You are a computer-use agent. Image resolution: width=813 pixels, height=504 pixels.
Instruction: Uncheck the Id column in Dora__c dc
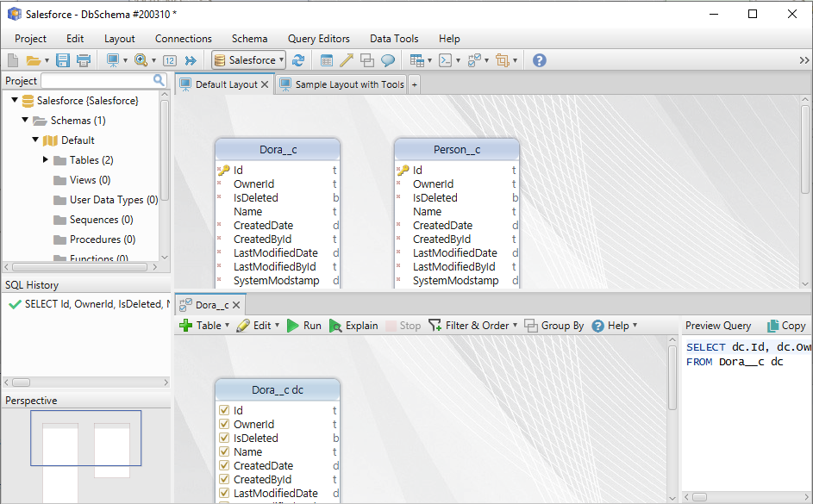click(x=224, y=410)
